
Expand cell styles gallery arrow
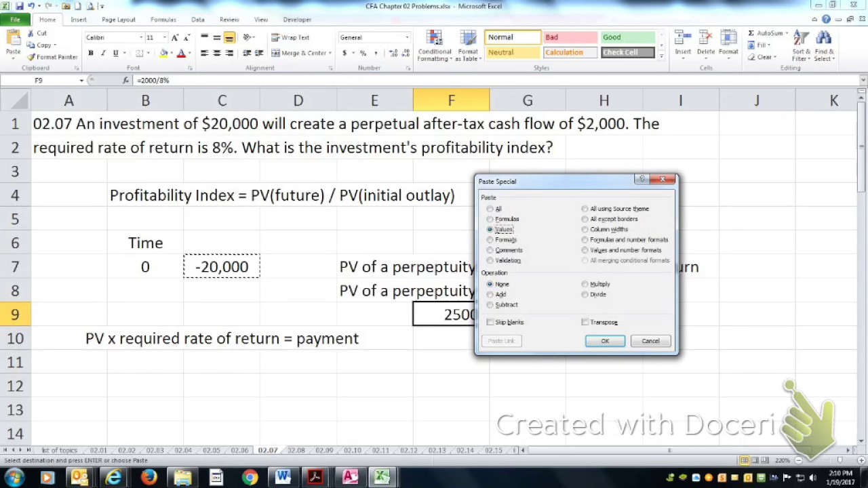pos(661,57)
